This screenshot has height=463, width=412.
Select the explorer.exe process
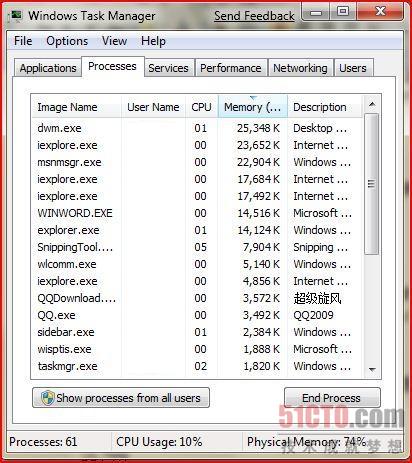click(197, 230)
